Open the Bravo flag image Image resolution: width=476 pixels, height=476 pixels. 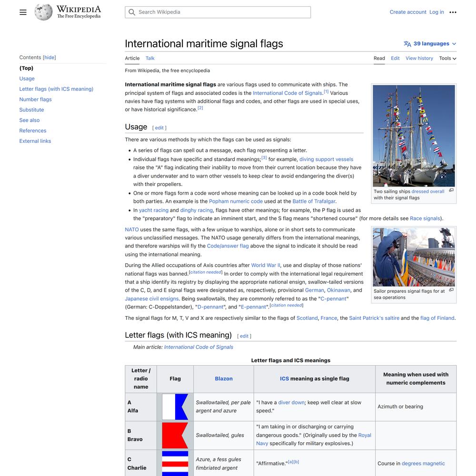click(175, 436)
